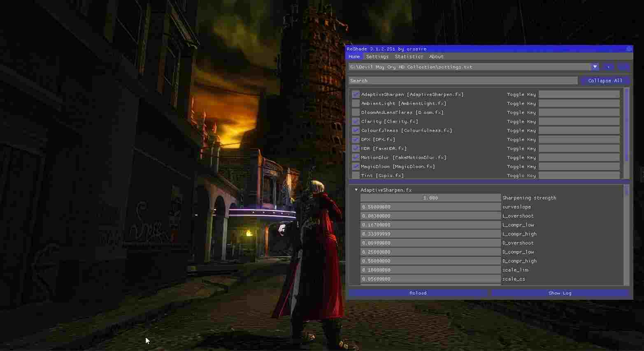This screenshot has width=644, height=351.
Task: Focus the Search input field
Action: point(463,81)
